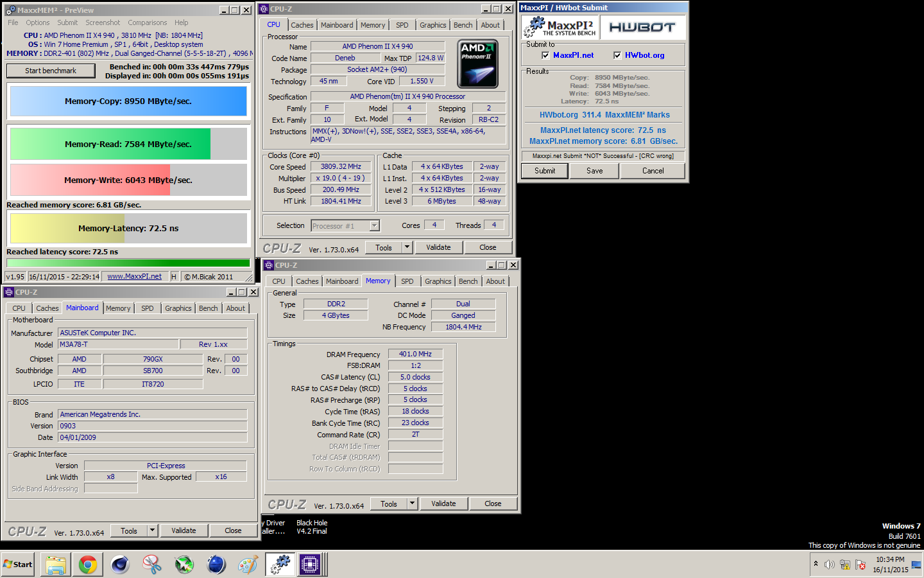
Task: Click the motherboard Model M3A78-T field
Action: 118,344
